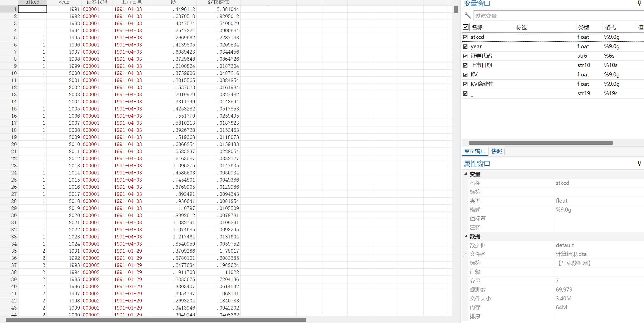The height and width of the screenshot is (323, 644).
Task: Click the year data column header
Action: (64, 2)
